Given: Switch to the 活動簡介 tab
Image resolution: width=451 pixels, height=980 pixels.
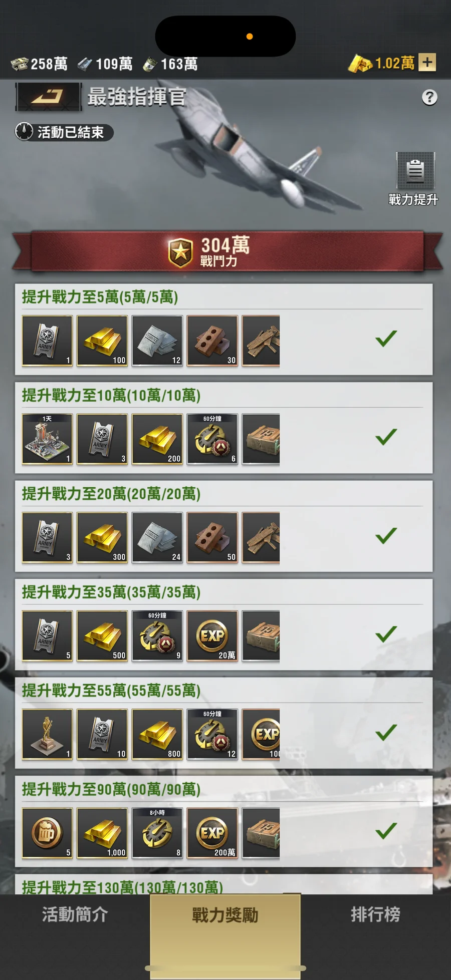Looking at the screenshot, I should tap(75, 914).
